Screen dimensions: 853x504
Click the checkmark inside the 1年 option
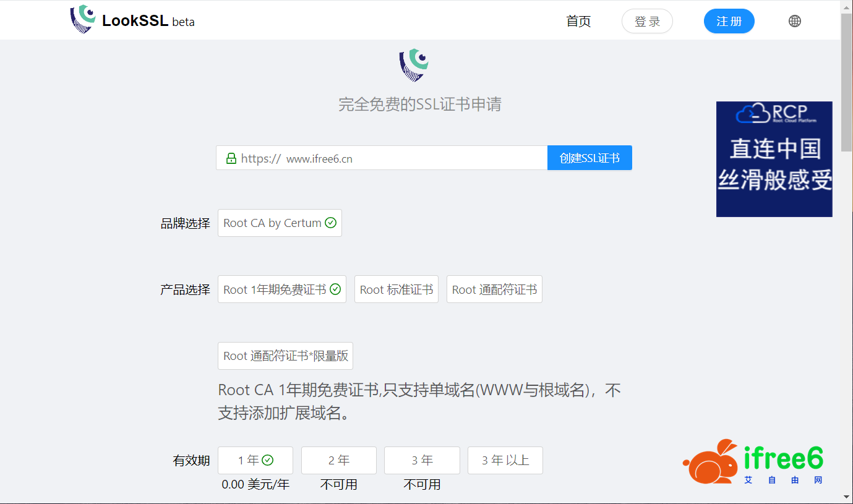click(267, 460)
